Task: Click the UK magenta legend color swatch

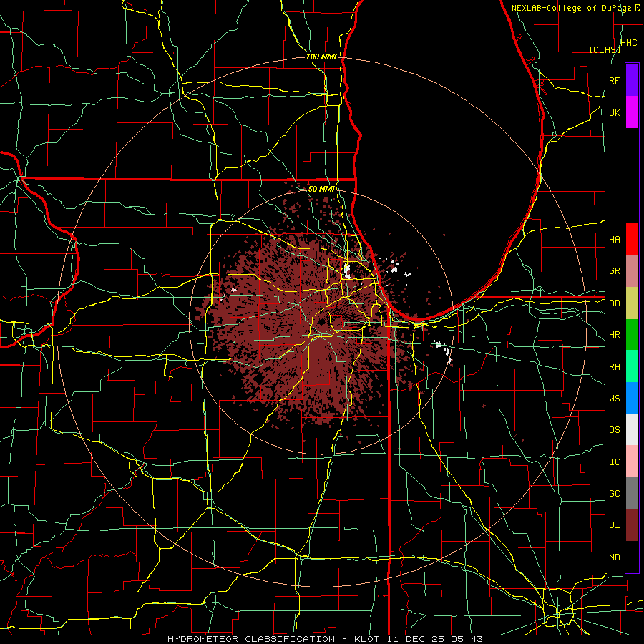Action: (x=632, y=112)
